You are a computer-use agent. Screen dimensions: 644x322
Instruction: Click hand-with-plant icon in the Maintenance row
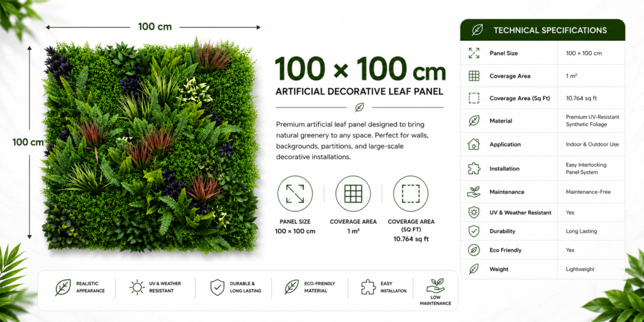click(x=474, y=192)
